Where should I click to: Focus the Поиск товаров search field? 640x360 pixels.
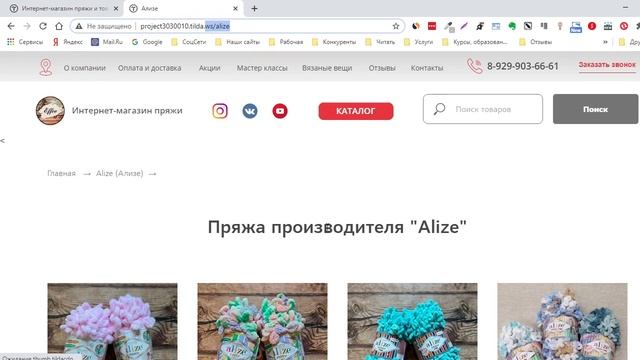pos(483,109)
